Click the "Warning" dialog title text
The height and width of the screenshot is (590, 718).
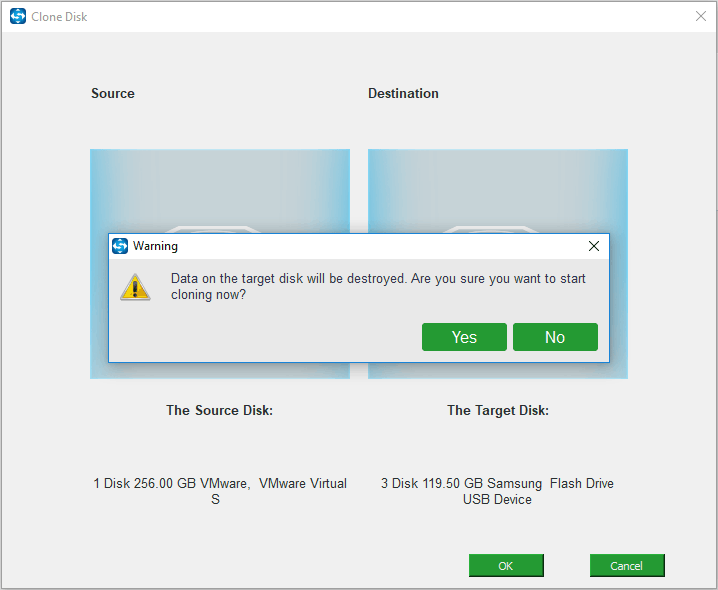(155, 246)
